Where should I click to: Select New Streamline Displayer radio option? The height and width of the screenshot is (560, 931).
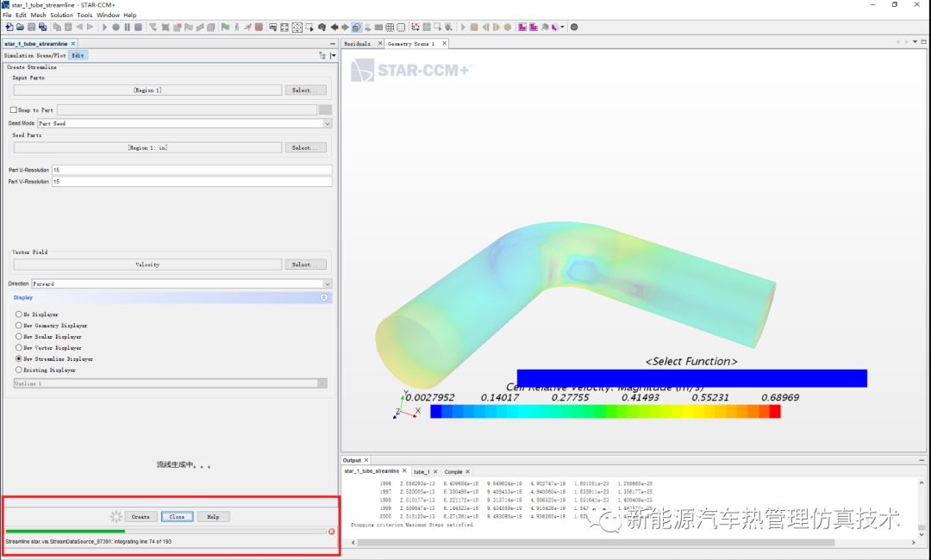[x=18, y=359]
